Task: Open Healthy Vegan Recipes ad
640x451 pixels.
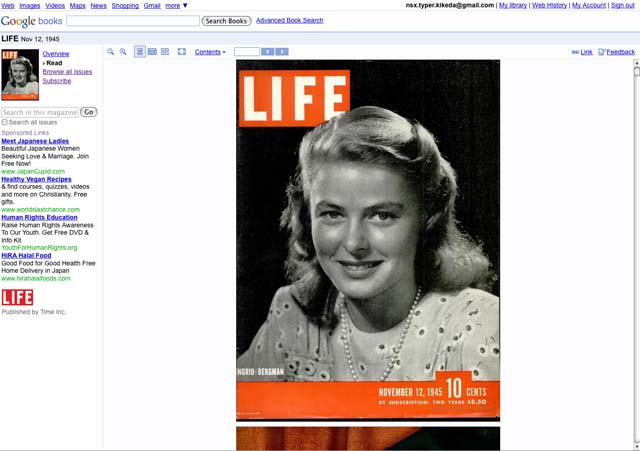Action: point(36,179)
